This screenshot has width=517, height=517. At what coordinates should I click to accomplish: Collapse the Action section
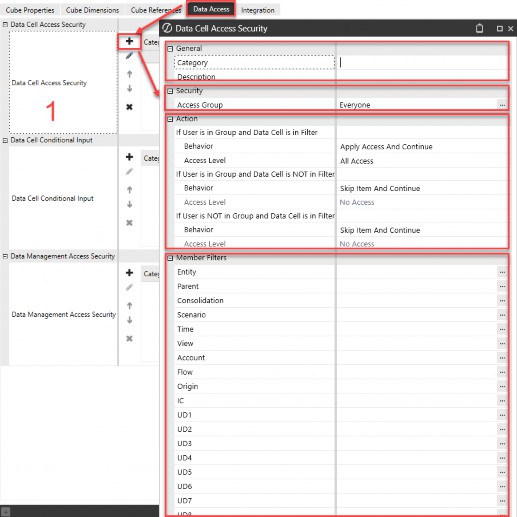pos(170,119)
